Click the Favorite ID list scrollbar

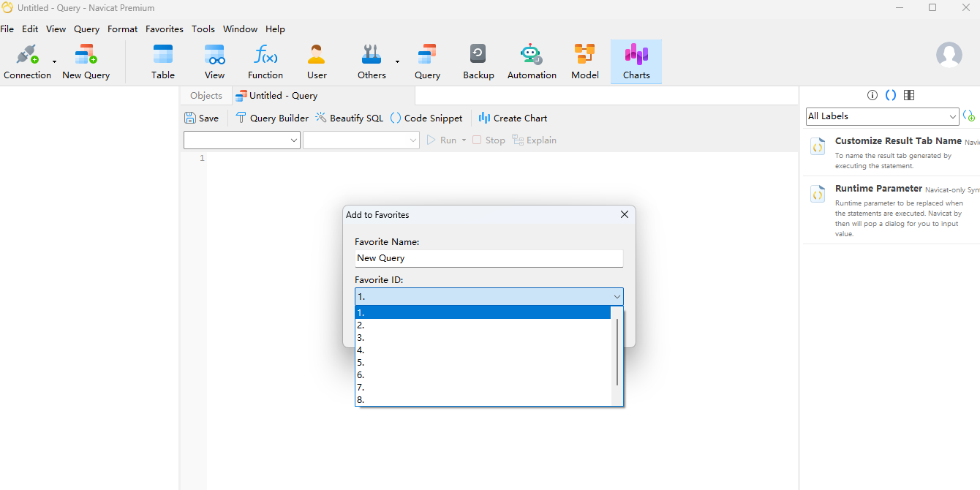pos(617,353)
